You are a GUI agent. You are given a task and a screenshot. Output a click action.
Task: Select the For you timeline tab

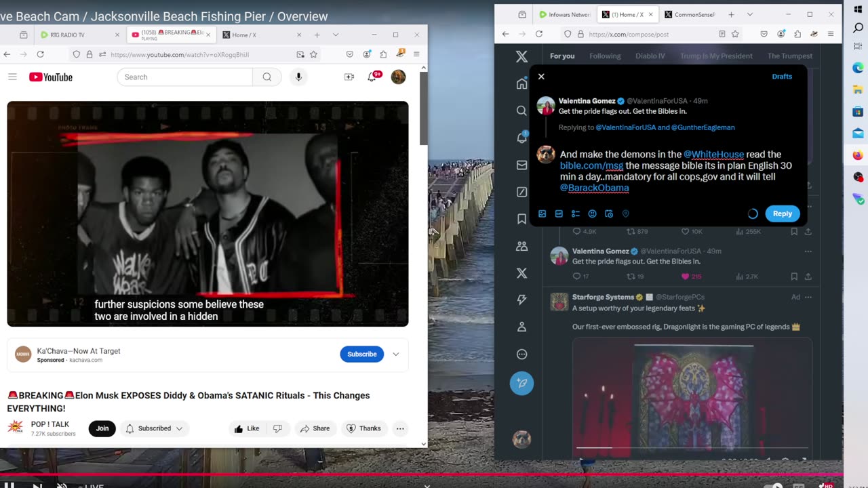[562, 56]
